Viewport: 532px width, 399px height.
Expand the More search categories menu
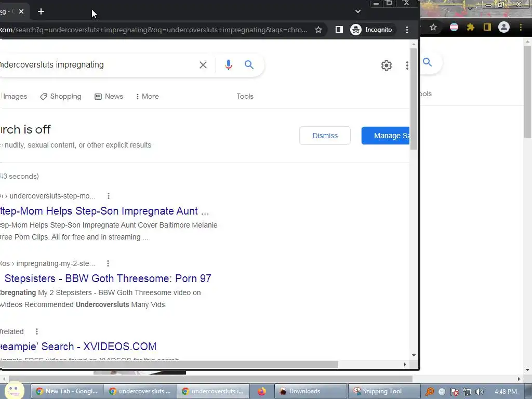[x=147, y=96]
